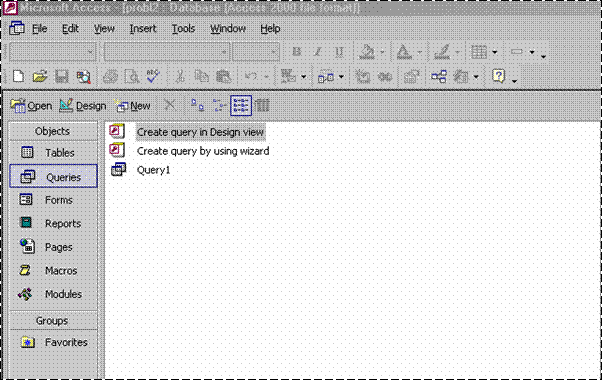The width and height of the screenshot is (602, 380).
Task: Click the Print icon in toolbar
Action: pyautogui.click(x=111, y=76)
